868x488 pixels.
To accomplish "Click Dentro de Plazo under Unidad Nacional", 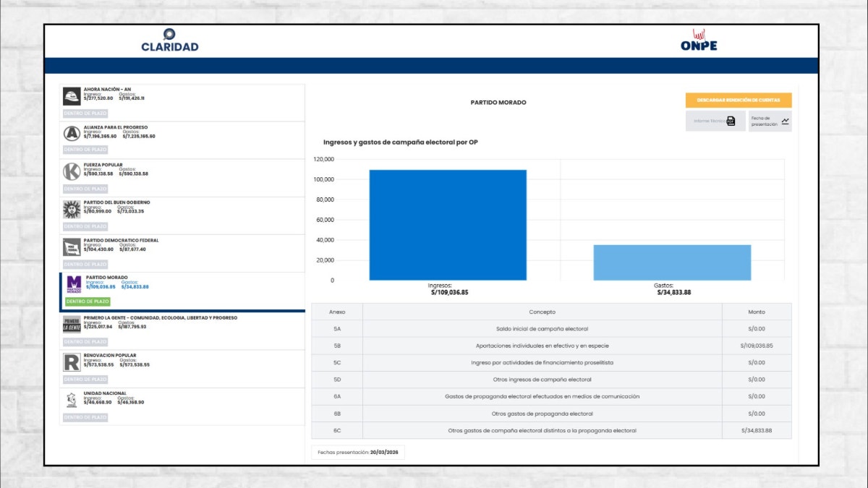I will tap(85, 417).
